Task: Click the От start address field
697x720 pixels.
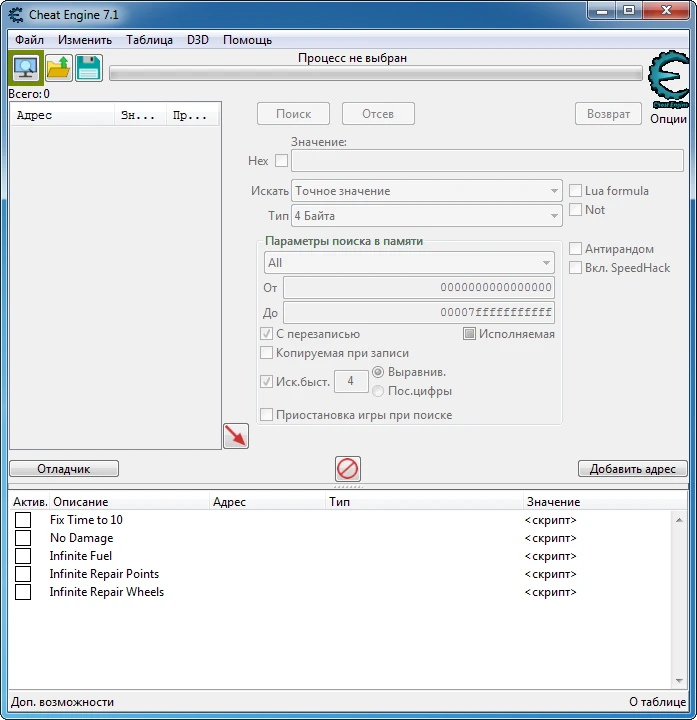Action: click(419, 287)
